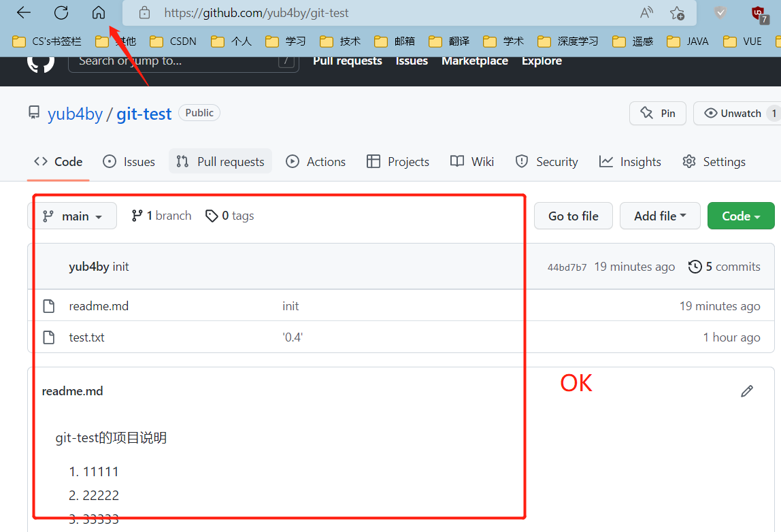
Task: Click the browser address bar URL
Action: (256, 12)
